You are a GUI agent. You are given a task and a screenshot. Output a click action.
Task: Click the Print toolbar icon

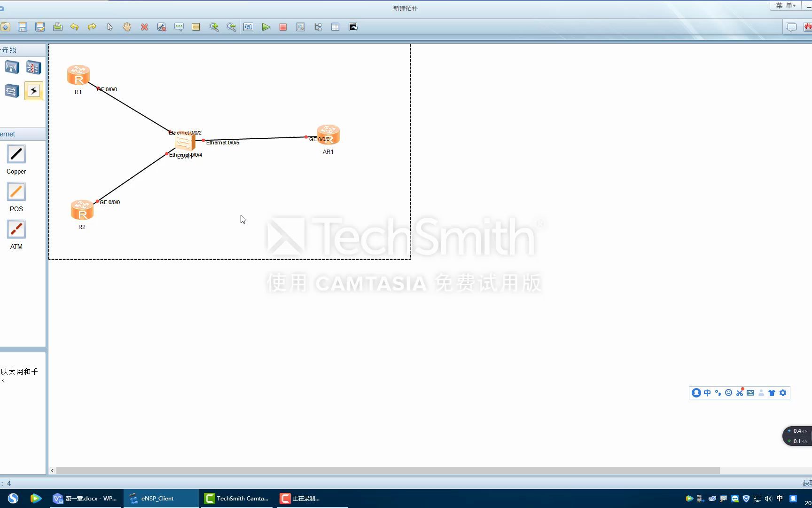pyautogui.click(x=57, y=27)
